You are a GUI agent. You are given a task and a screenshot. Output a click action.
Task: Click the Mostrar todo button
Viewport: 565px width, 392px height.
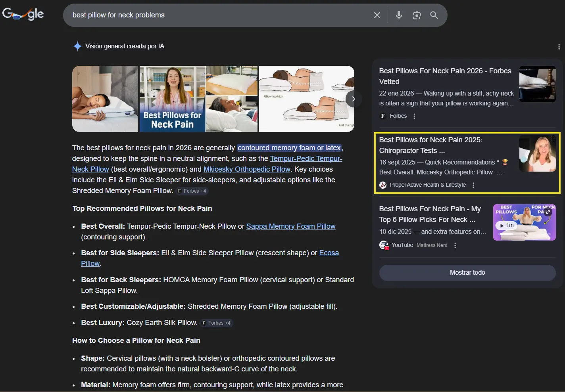pos(467,273)
